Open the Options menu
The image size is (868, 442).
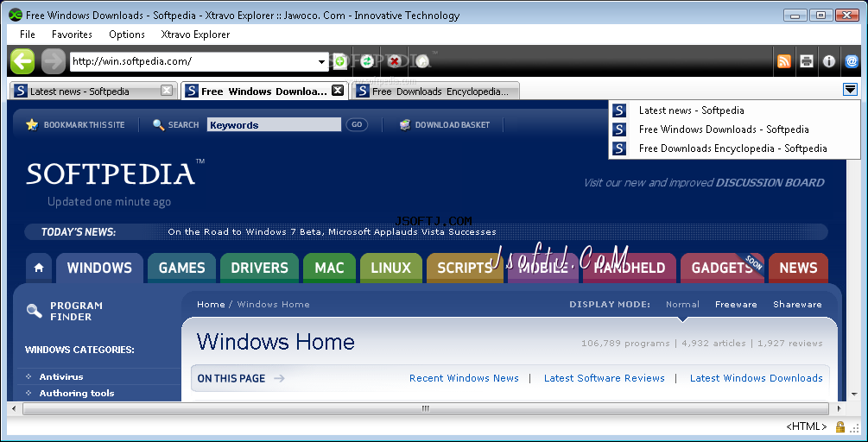click(127, 35)
